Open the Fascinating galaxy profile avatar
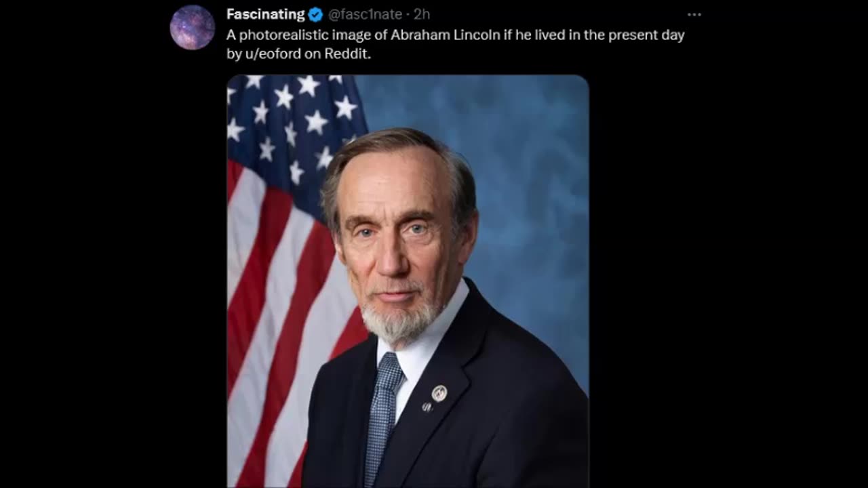 [x=192, y=27]
